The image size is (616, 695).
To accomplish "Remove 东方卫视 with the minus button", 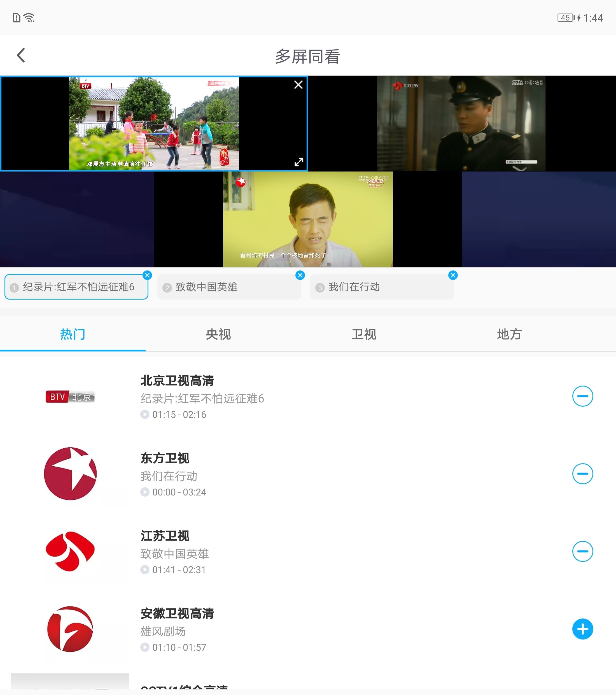I will point(582,474).
